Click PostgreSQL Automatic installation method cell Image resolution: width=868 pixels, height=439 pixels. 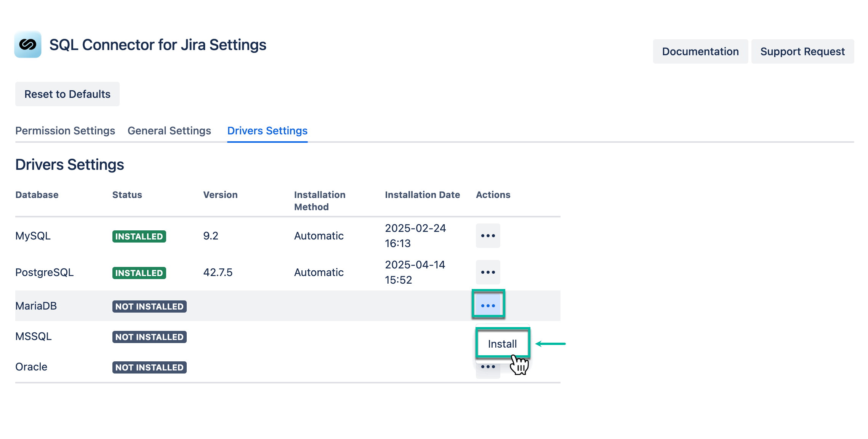(x=319, y=272)
